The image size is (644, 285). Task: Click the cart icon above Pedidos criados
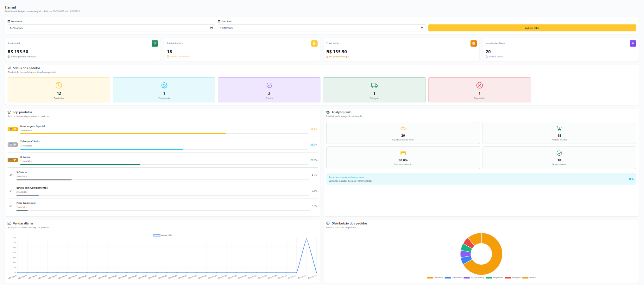[x=559, y=128]
